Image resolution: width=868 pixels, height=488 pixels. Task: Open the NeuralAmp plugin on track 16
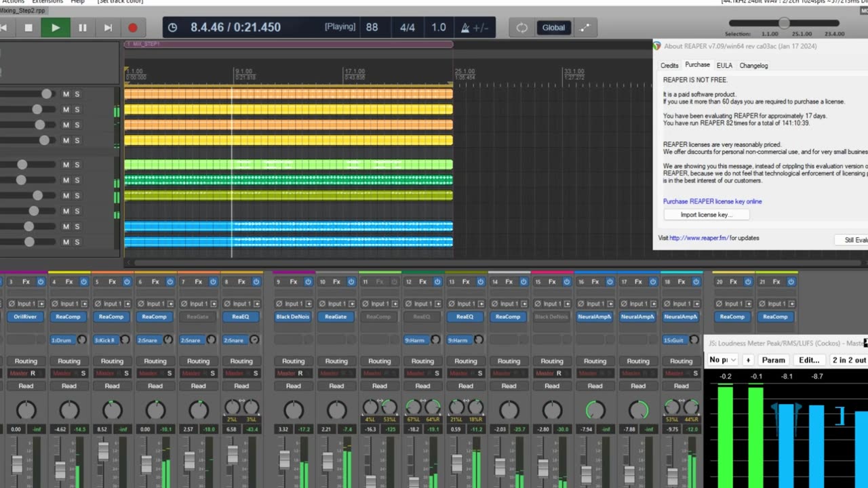(595, 317)
